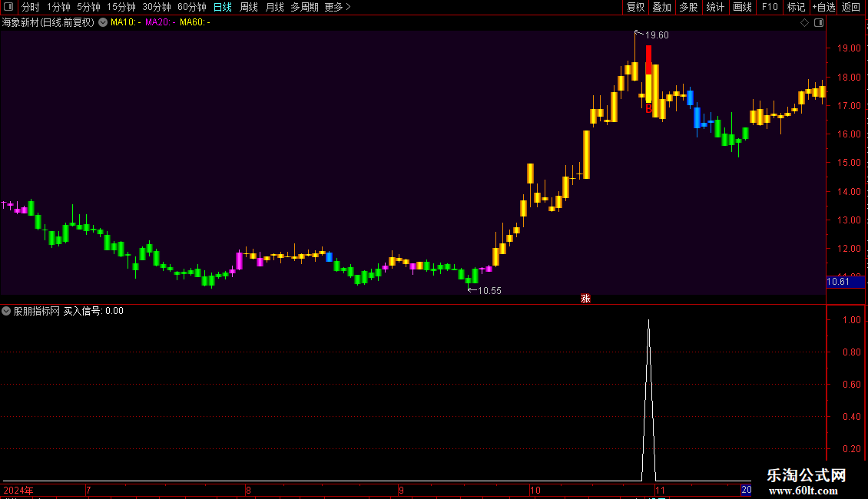Image resolution: width=868 pixels, height=499 pixels.
Task: Click the blue 20 date marker on timeline
Action: coord(746,490)
